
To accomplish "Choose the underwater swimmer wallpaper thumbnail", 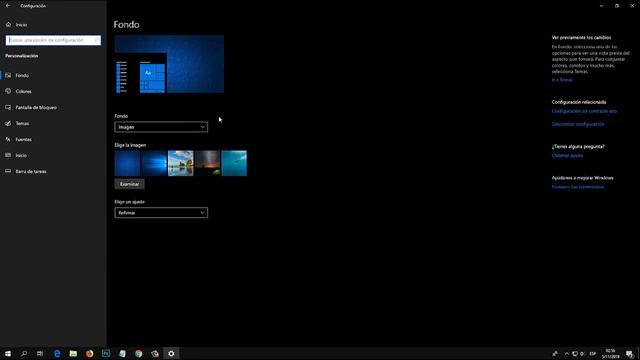I will (x=234, y=163).
